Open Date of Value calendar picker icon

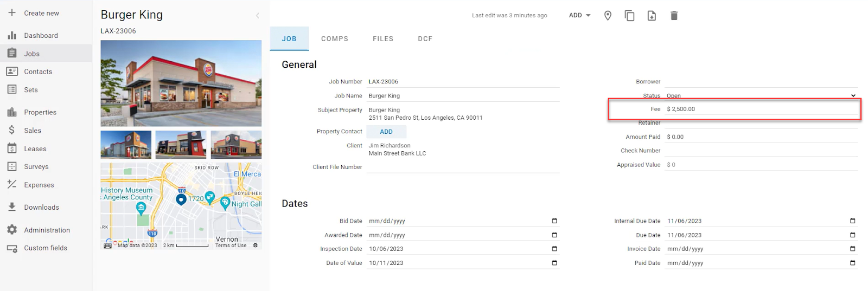coord(554,263)
